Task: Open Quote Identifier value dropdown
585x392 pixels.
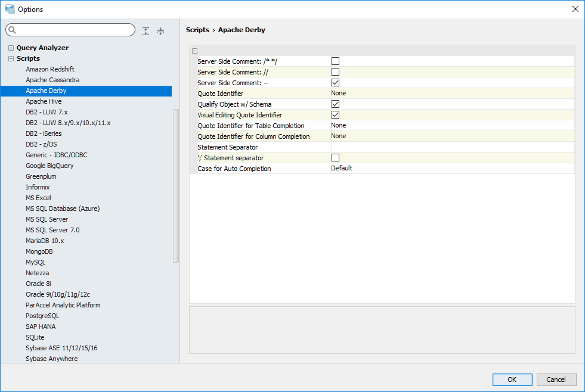Action: tap(452, 93)
